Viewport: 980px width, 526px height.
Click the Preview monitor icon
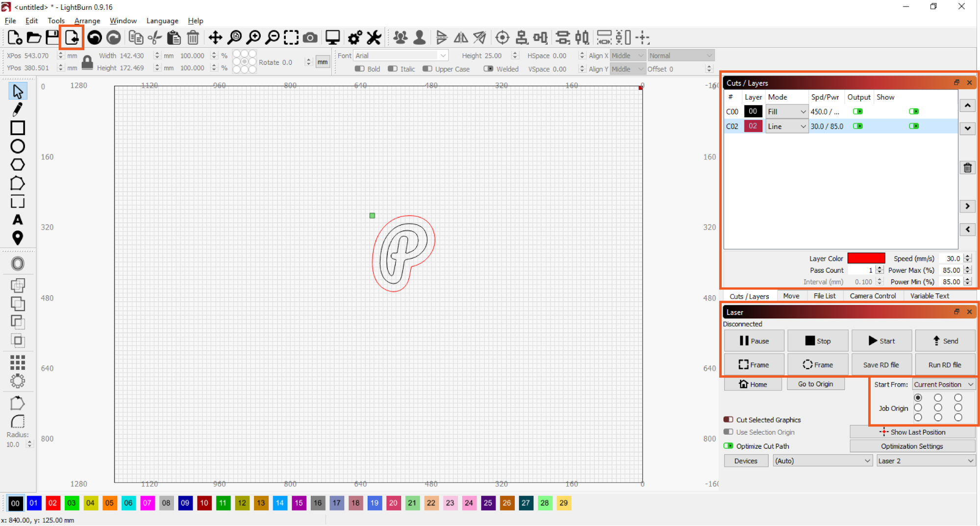pyautogui.click(x=333, y=38)
